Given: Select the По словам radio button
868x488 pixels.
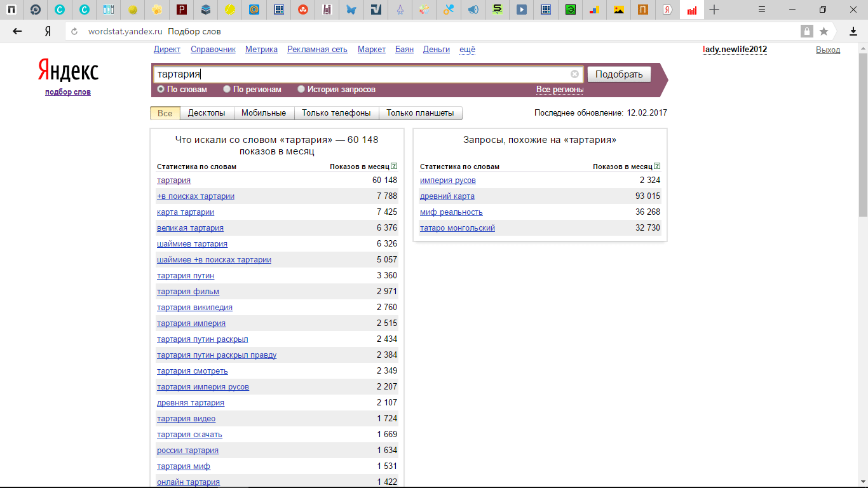Looking at the screenshot, I should (x=161, y=90).
